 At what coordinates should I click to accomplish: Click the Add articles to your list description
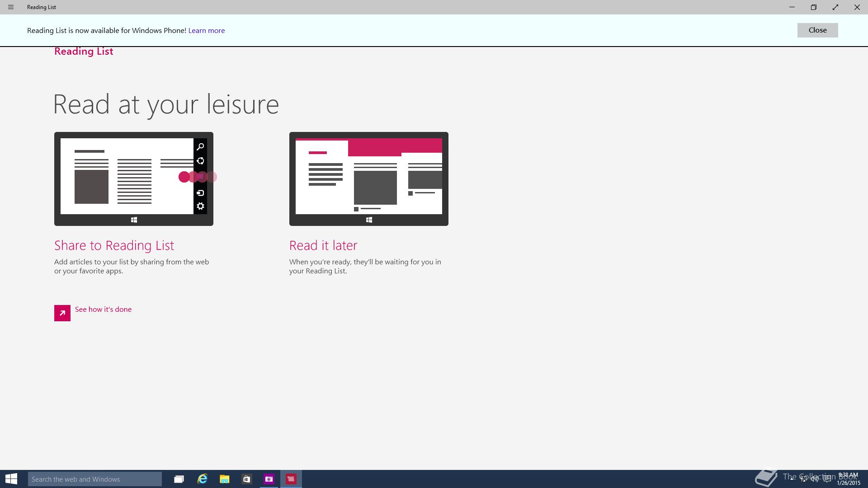pos(132,267)
